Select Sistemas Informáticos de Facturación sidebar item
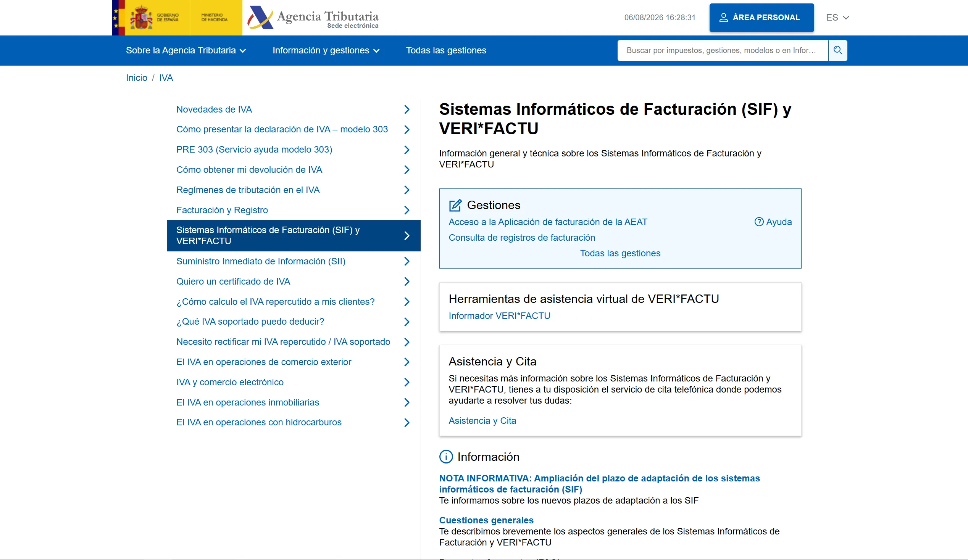Image resolution: width=968 pixels, height=560 pixels. 294,236
